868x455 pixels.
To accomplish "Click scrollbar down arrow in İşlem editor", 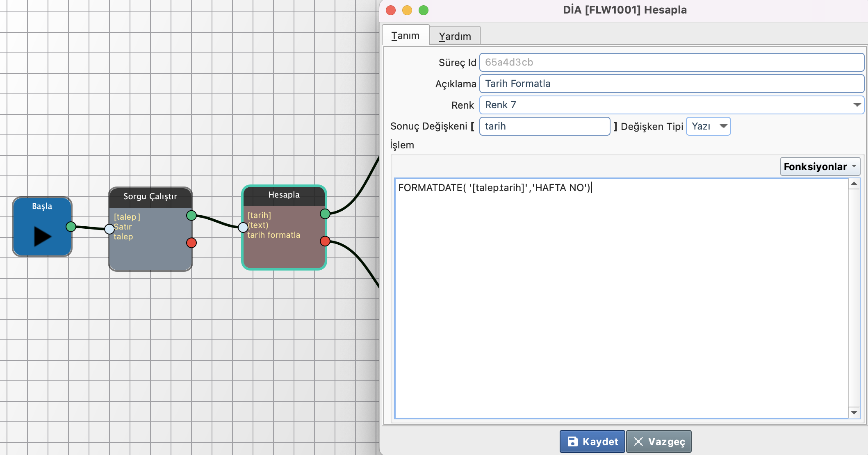I will (x=854, y=412).
